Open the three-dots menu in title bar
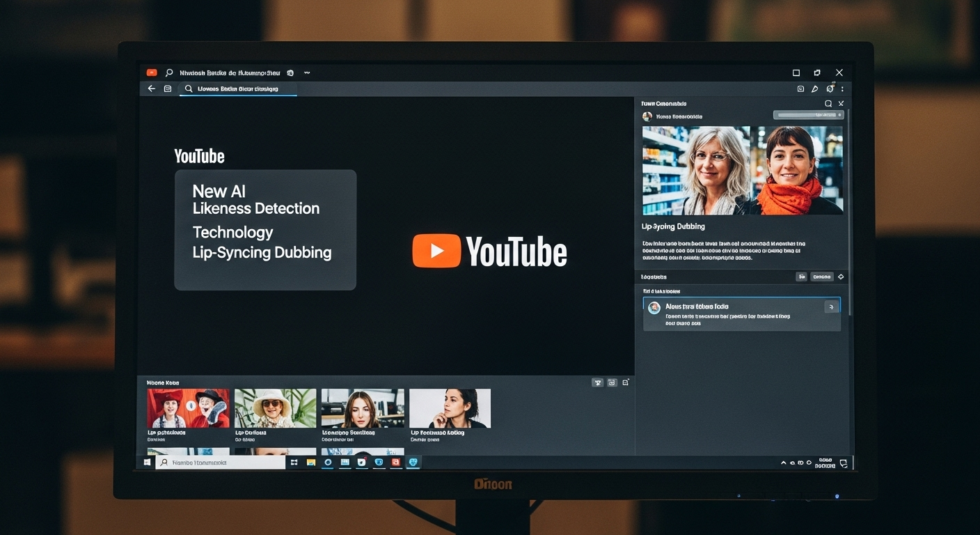The image size is (980, 535). pos(307,72)
